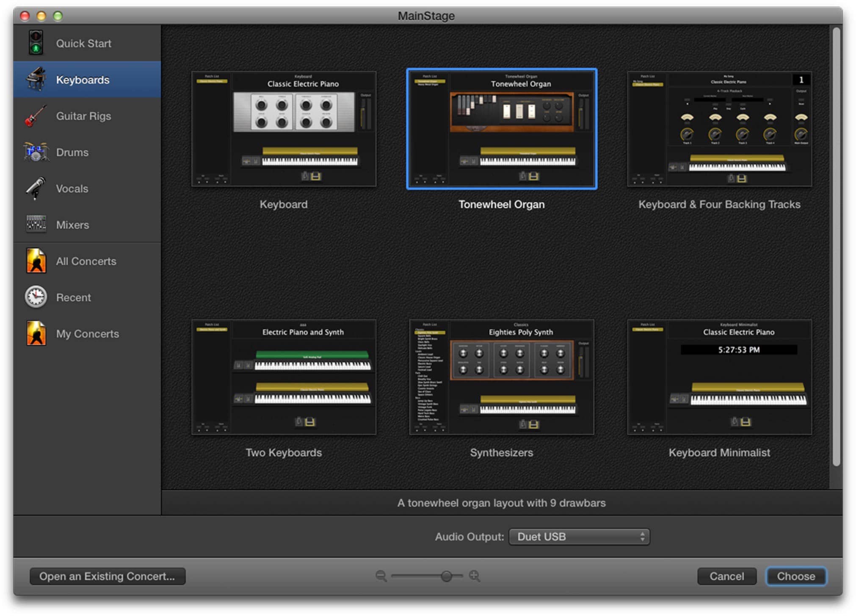
Task: Select the Synthesizers template thumbnail
Action: (x=502, y=377)
